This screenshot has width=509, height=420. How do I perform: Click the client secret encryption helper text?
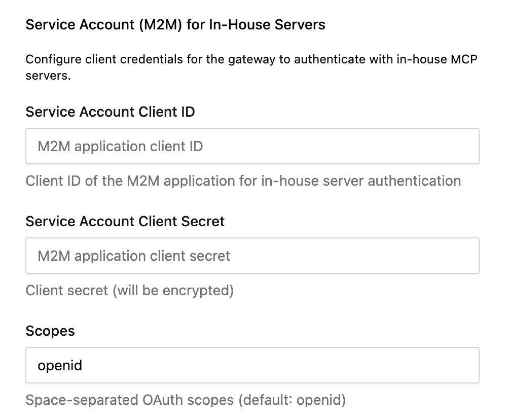(129, 290)
